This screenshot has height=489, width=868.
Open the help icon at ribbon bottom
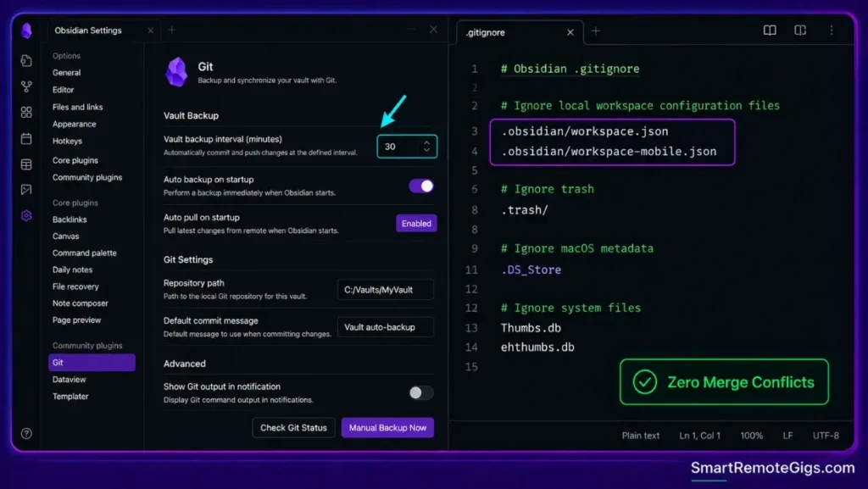(26, 434)
